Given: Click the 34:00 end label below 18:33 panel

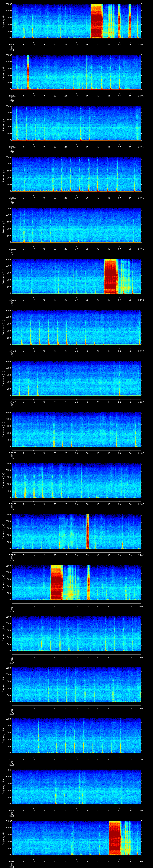Looking at the screenshot, I should click(141, 606).
